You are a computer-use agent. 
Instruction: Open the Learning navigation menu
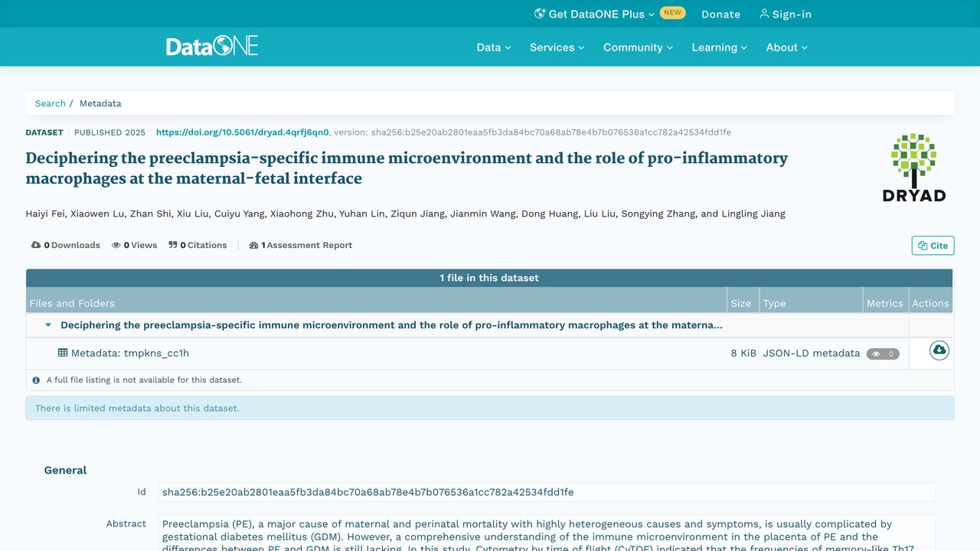(x=719, y=47)
